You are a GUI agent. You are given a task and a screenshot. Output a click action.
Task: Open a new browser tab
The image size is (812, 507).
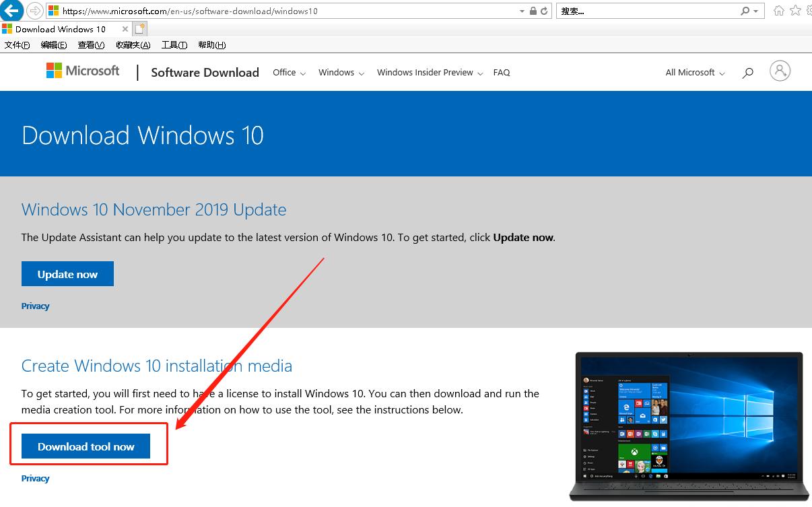point(140,29)
